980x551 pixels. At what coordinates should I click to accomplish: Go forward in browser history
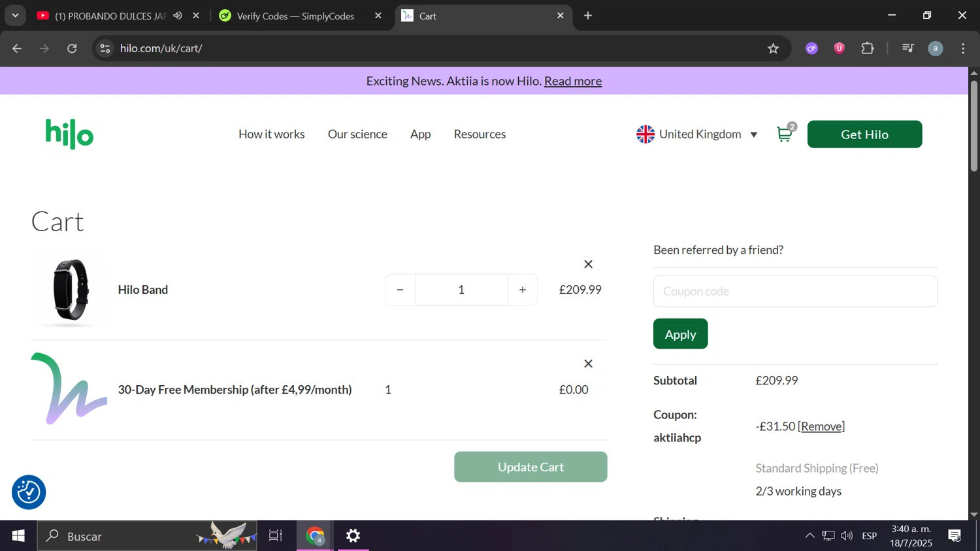click(44, 48)
